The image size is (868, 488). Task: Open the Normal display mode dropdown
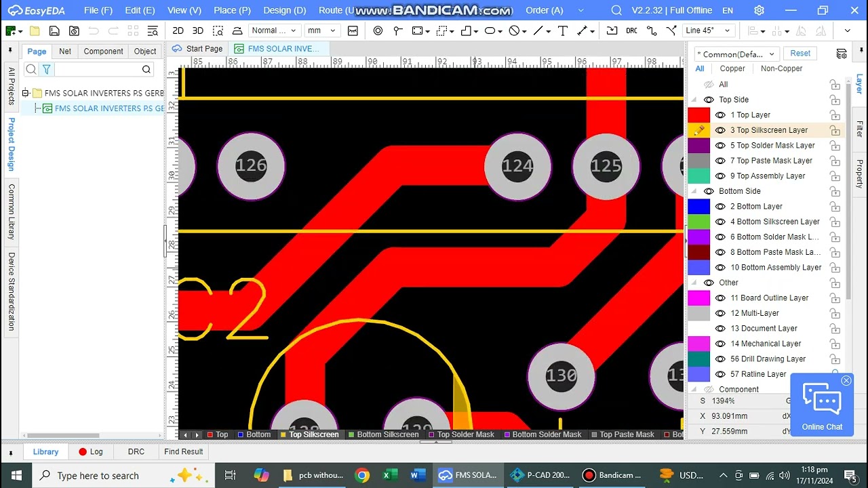[x=274, y=30]
